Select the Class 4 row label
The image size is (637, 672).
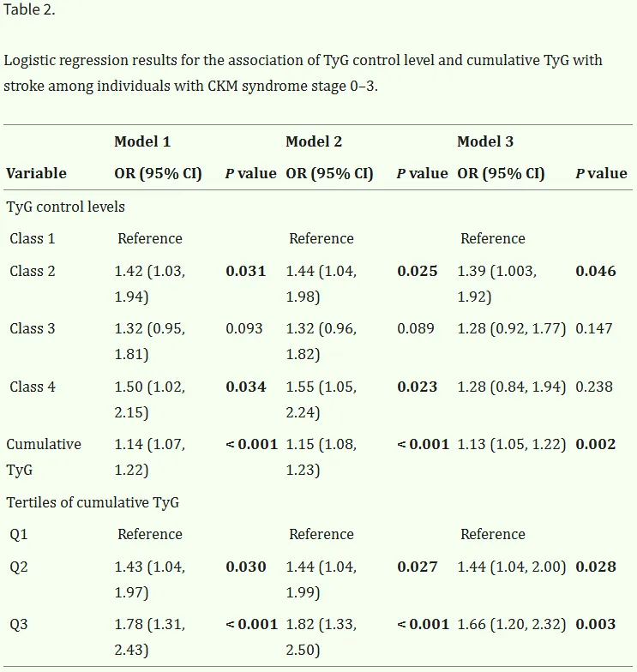[33, 387]
